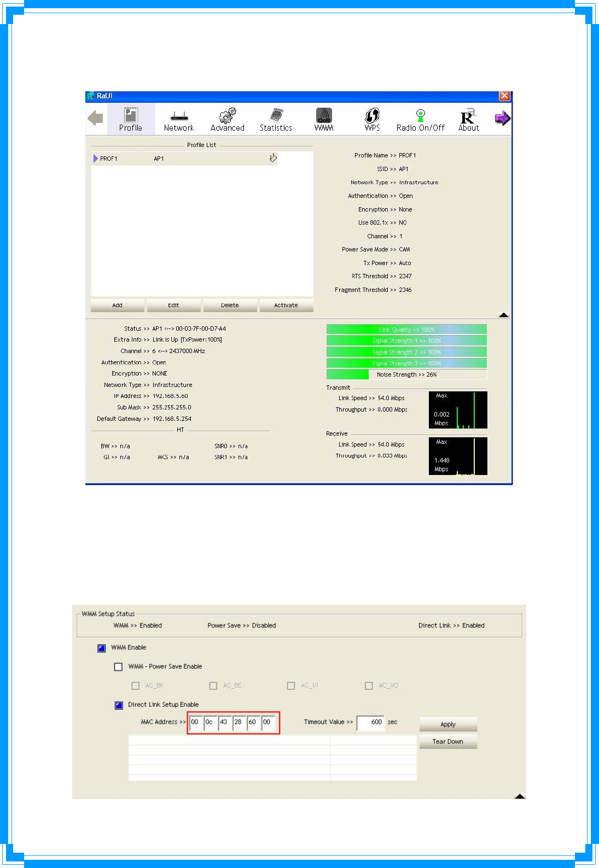Click the Receive throughput graph
This screenshot has height=868, width=599.
[x=458, y=456]
